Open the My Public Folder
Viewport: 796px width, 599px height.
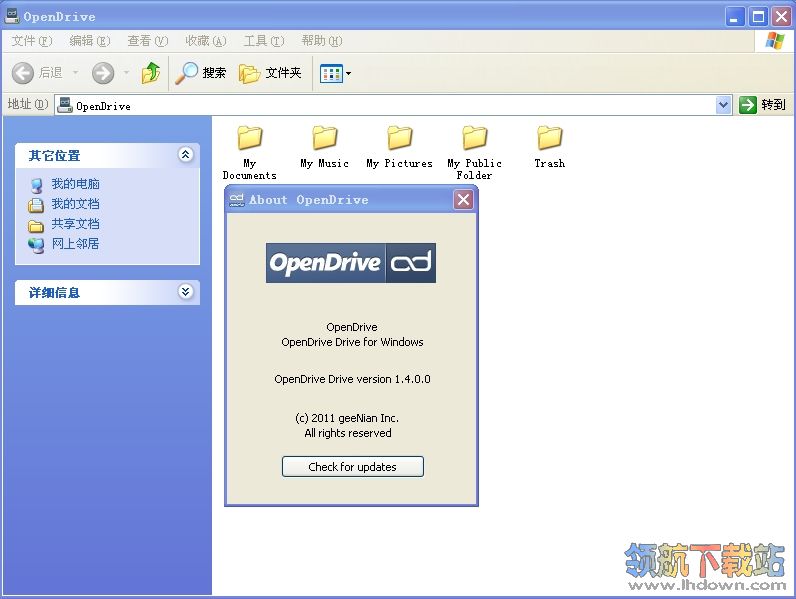point(475,153)
